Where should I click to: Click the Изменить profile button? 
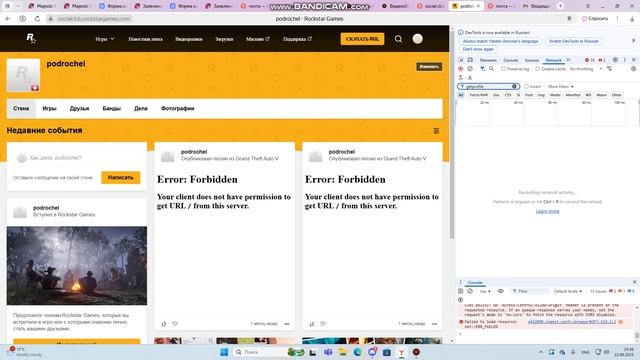click(x=429, y=67)
